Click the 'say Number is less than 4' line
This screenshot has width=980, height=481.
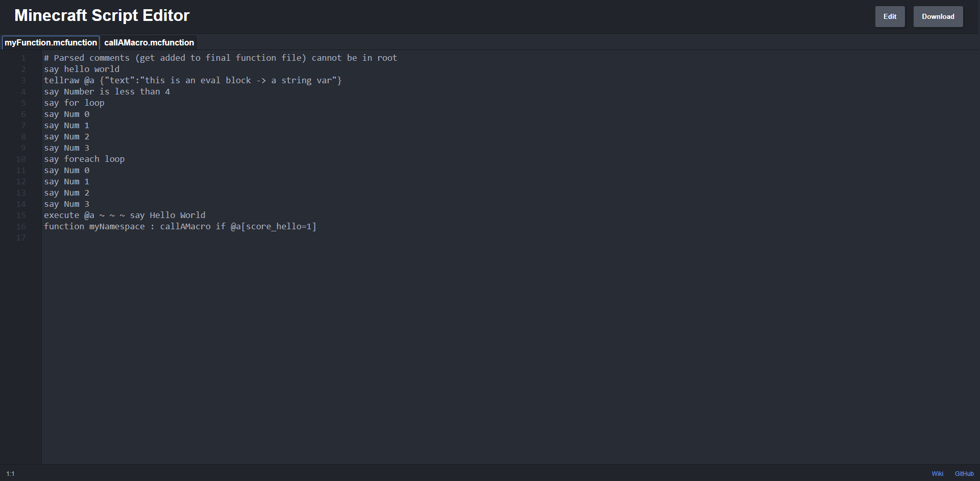[x=107, y=91]
